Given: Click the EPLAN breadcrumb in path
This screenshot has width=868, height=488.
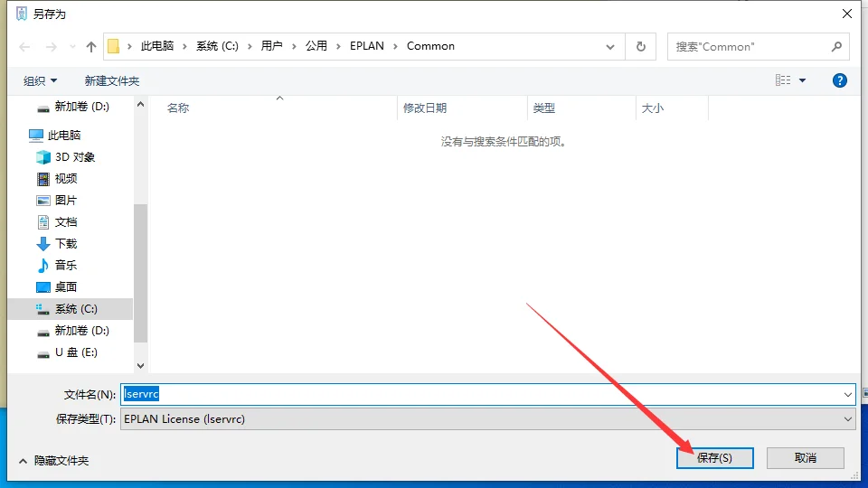Looking at the screenshot, I should click(x=367, y=46).
